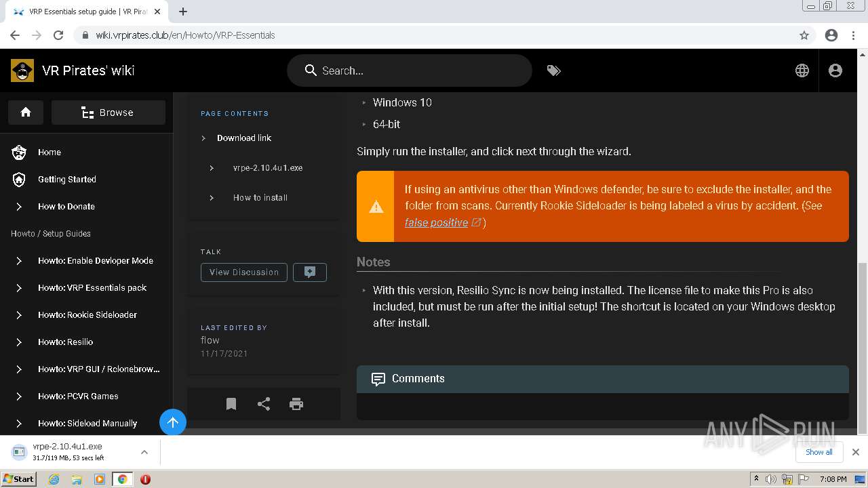This screenshot has height=488, width=868.
Task: Click the scroll-to-top arrow button
Action: click(x=173, y=422)
